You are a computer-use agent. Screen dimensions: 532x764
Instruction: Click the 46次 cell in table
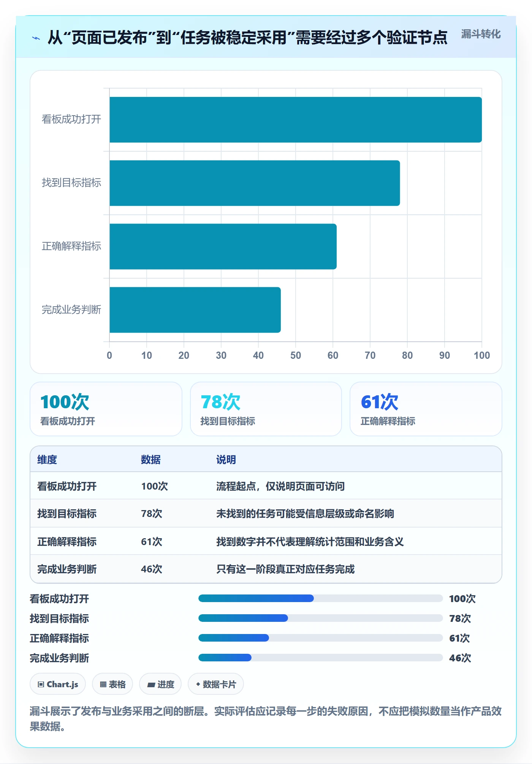pyautogui.click(x=152, y=569)
